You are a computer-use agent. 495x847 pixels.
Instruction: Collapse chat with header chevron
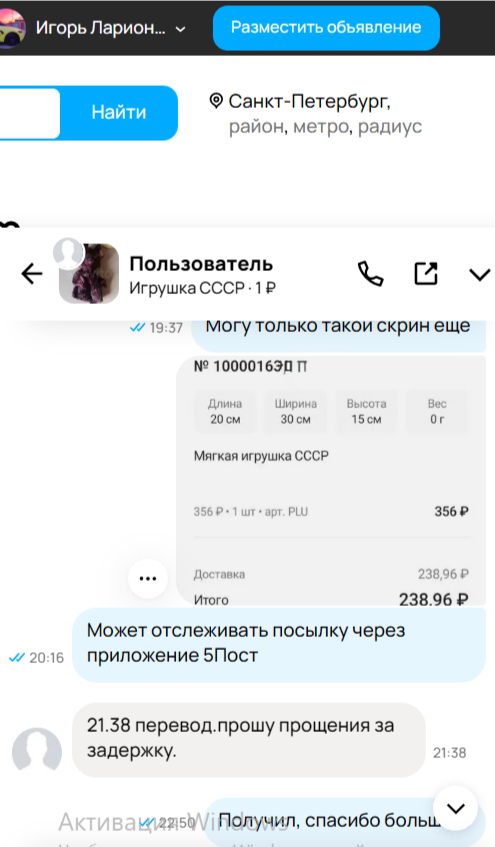479,275
